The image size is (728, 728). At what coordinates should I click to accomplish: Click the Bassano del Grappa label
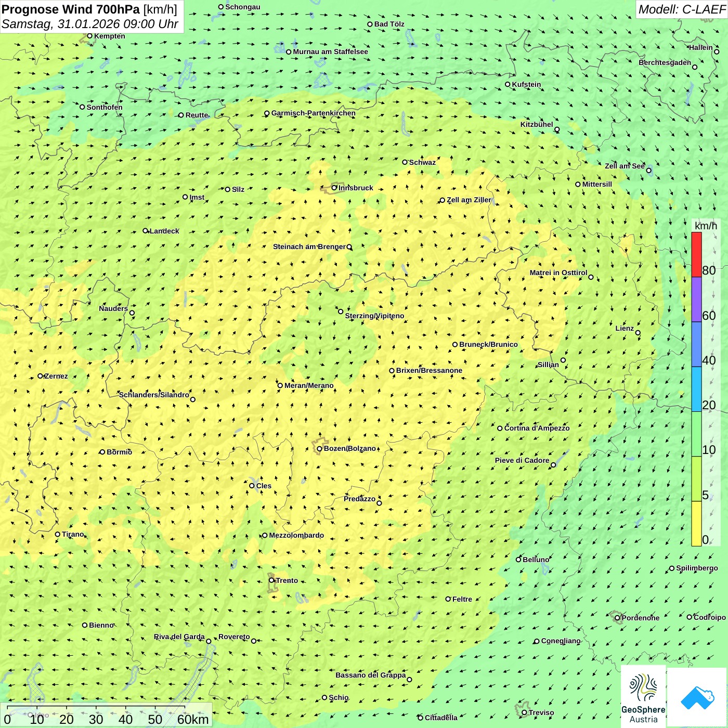(x=370, y=675)
